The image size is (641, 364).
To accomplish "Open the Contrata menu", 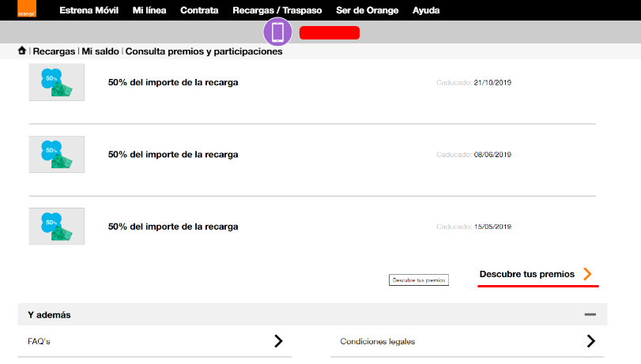I will coord(200,10).
